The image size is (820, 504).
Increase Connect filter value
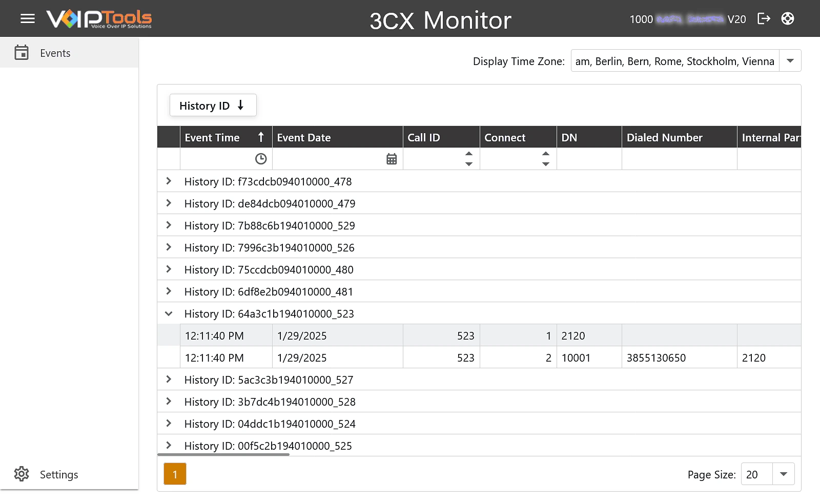545,154
